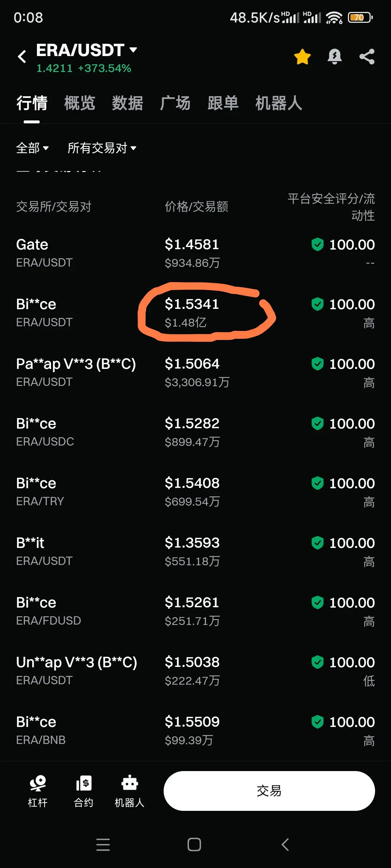Tap the white 交易 button
Screen dimensions: 391x868
pyautogui.click(x=269, y=791)
